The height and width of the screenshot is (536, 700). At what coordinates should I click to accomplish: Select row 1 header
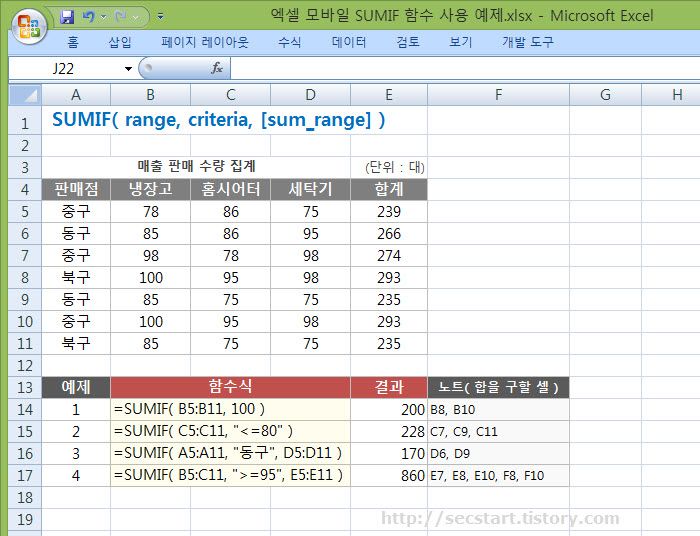click(25, 120)
